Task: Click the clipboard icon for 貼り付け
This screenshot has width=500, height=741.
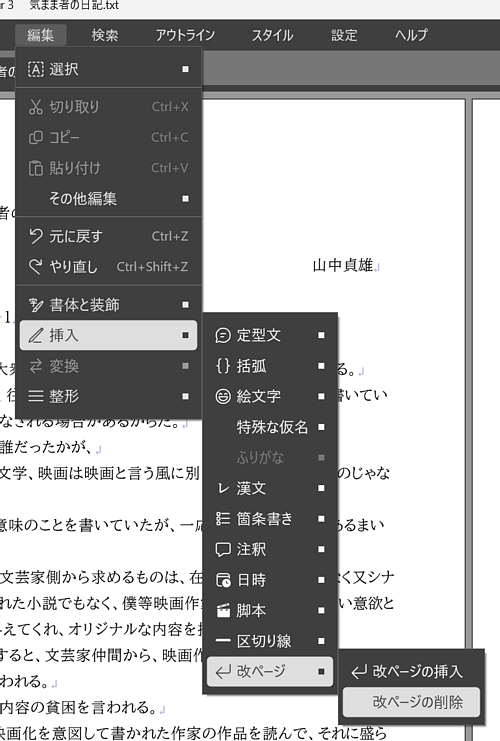Action: pos(35,168)
